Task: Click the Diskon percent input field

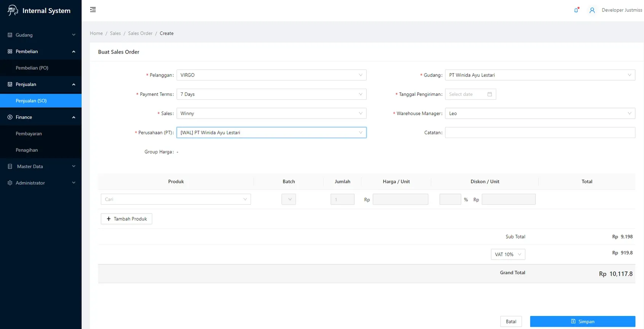Action: (x=450, y=199)
